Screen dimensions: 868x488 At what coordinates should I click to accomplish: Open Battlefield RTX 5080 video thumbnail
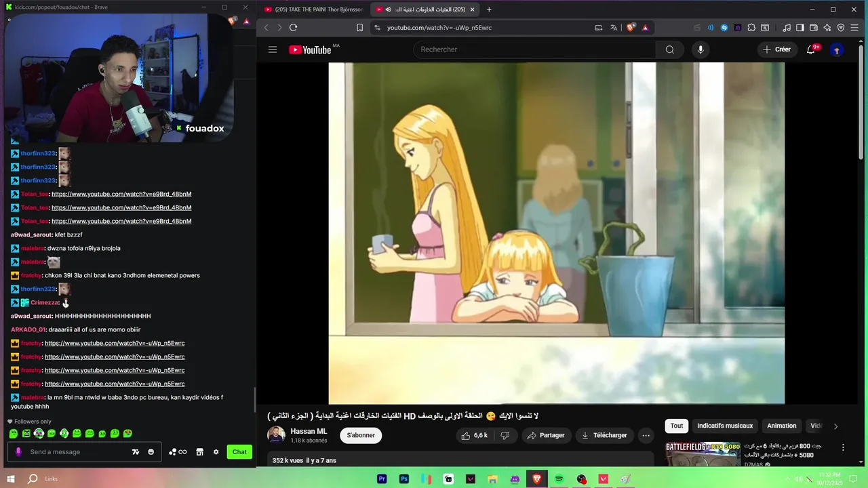point(703,454)
